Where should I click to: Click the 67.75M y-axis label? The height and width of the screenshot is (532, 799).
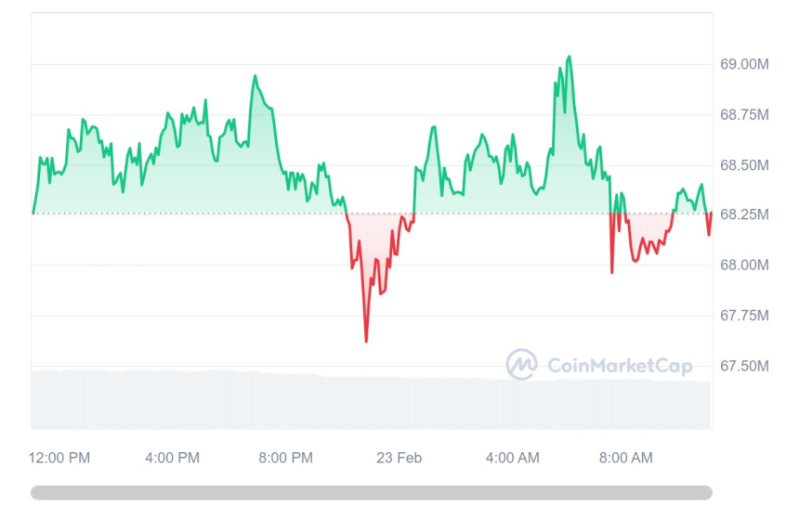point(744,316)
